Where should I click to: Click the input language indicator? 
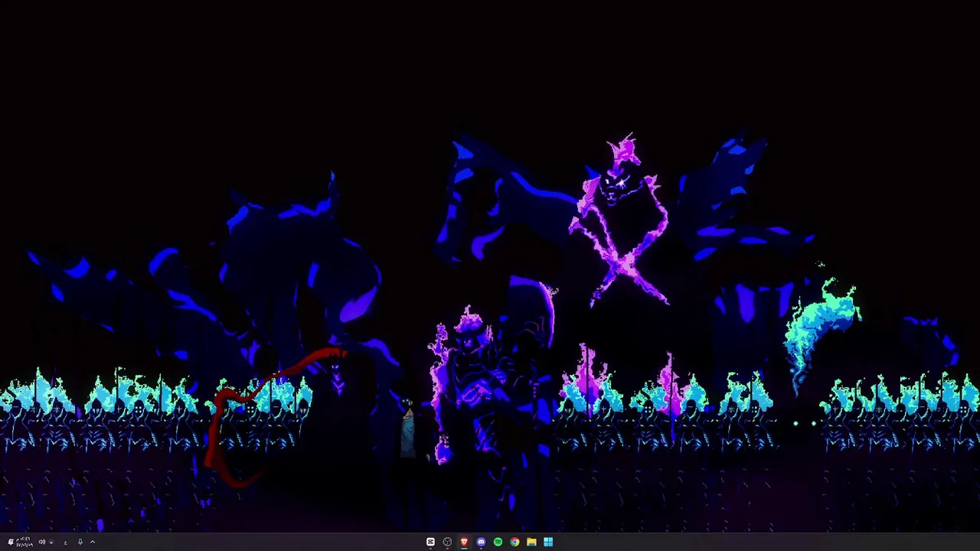66,543
